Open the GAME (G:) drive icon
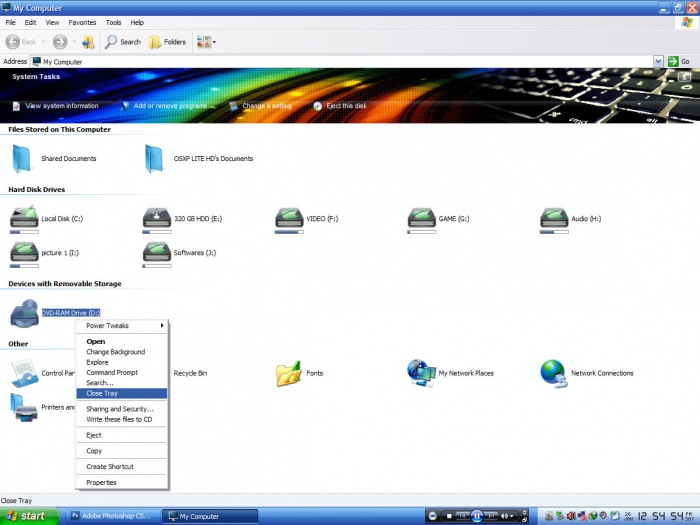 pyautogui.click(x=422, y=218)
